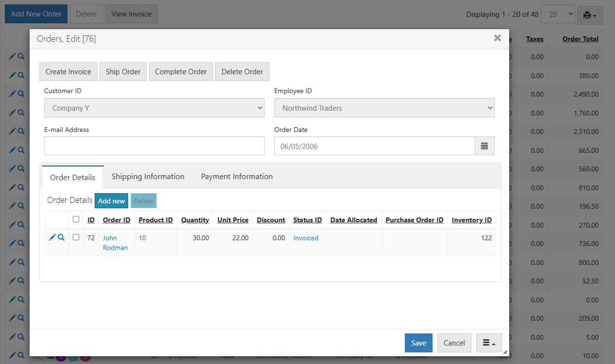Click the inventory ID cell value 122
The height and width of the screenshot is (364, 615).
(x=486, y=238)
